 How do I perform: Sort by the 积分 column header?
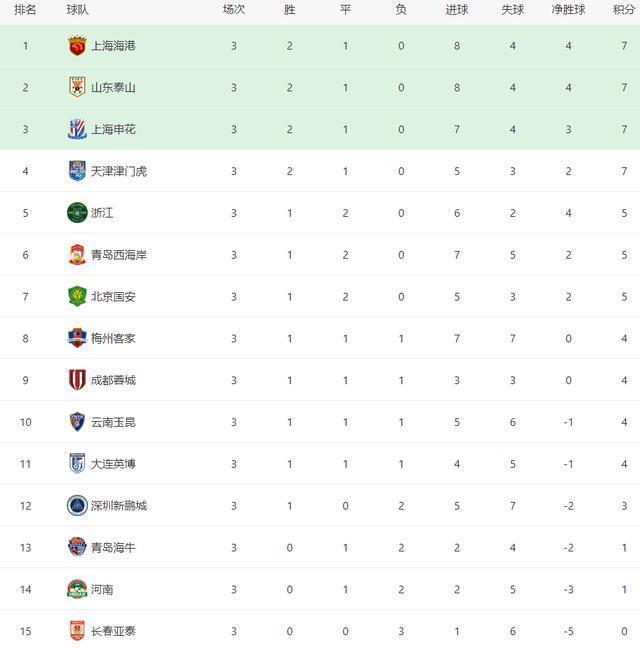(624, 10)
